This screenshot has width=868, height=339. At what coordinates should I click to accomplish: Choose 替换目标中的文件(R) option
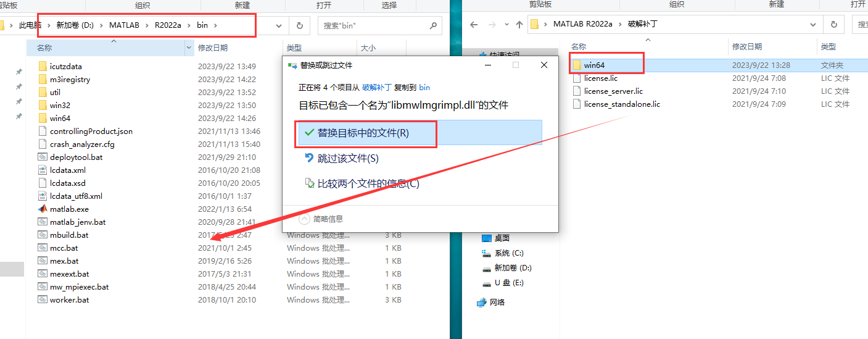(x=420, y=133)
